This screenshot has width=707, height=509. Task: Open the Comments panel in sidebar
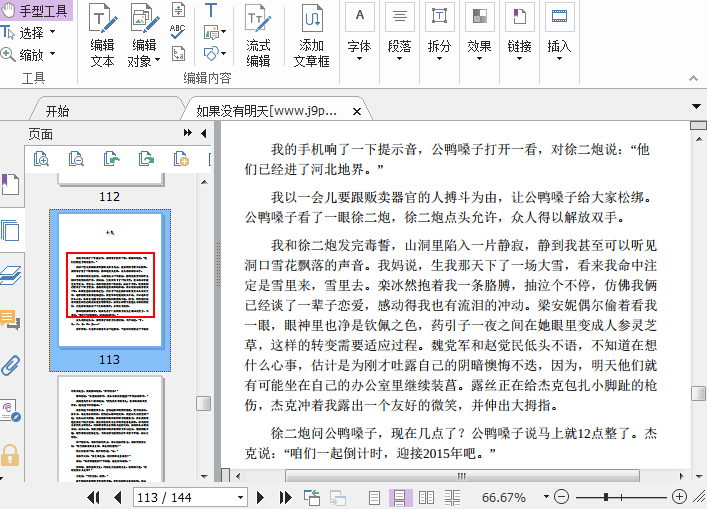pos(10,320)
